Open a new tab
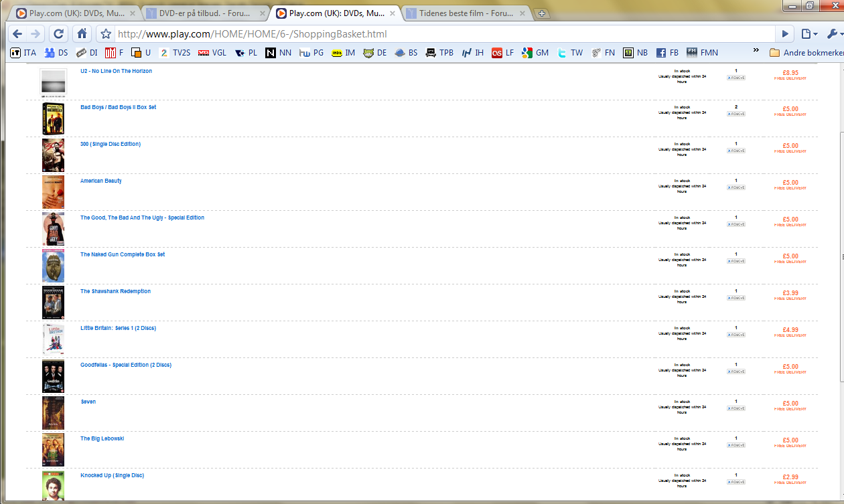 tap(542, 13)
